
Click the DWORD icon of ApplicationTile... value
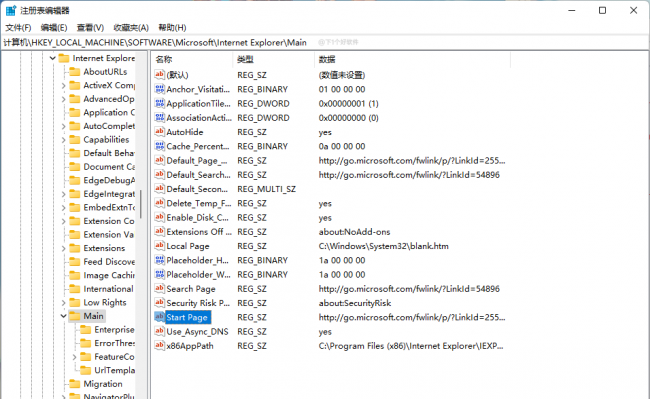click(x=160, y=103)
